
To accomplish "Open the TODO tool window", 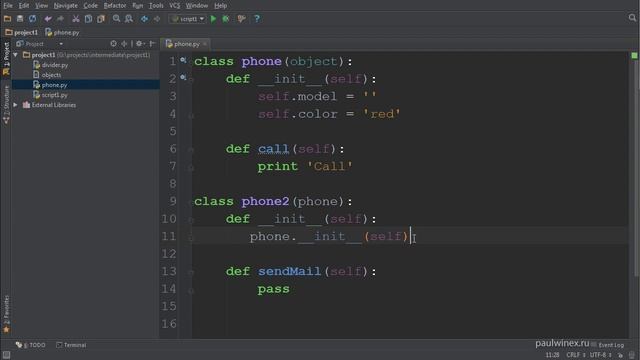I will click(31, 345).
